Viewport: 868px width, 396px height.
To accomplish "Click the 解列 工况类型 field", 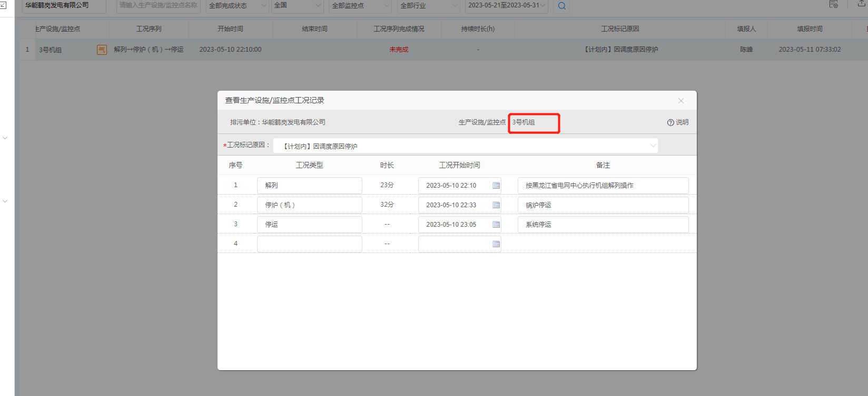I will tap(310, 186).
